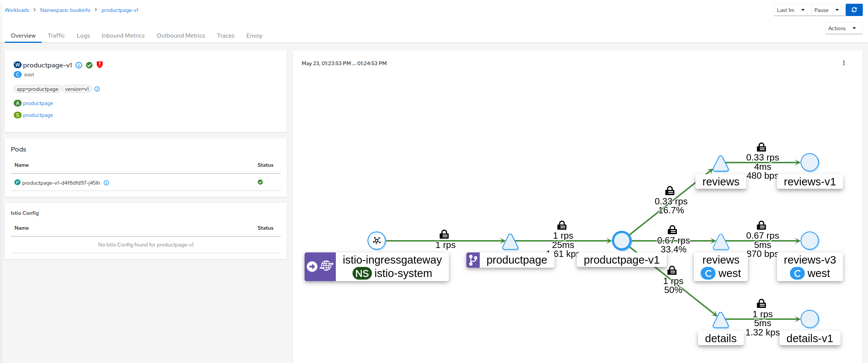Open the info icon beside productpage-v1 title
The width and height of the screenshot is (868, 363).
click(79, 65)
